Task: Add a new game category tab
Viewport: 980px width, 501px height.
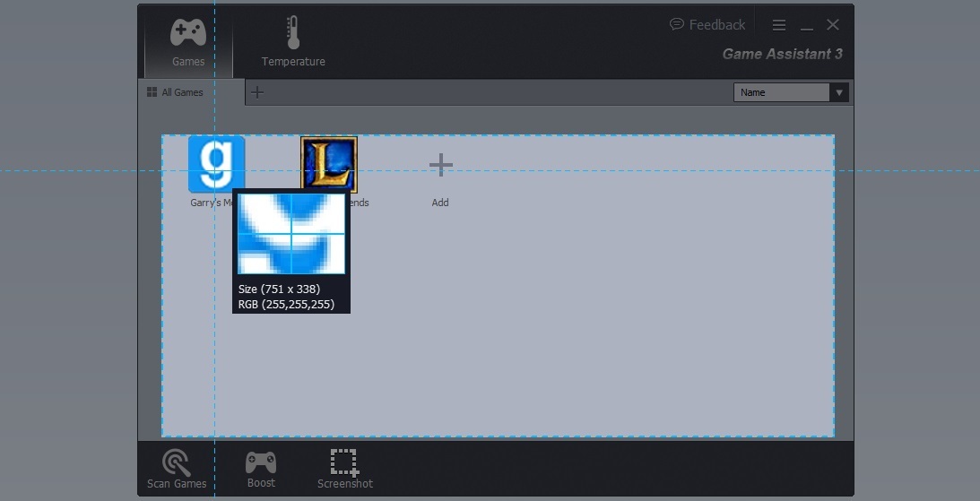Action: (x=256, y=92)
